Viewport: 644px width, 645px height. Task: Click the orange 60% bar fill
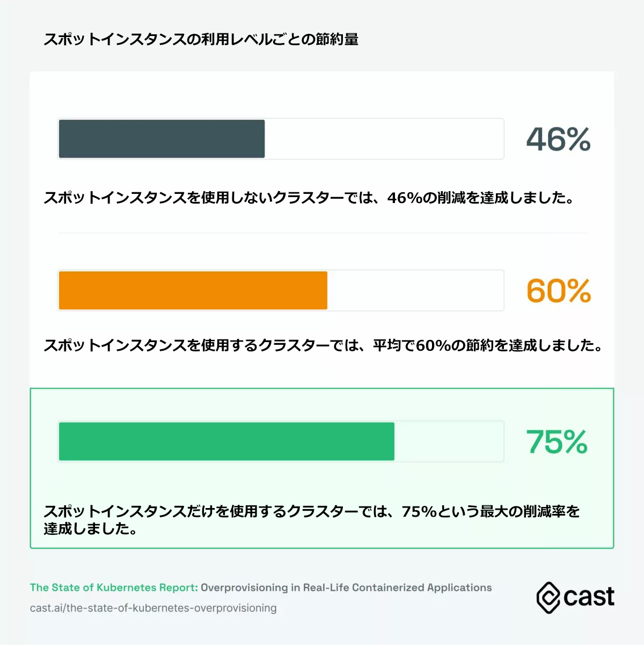click(x=193, y=291)
